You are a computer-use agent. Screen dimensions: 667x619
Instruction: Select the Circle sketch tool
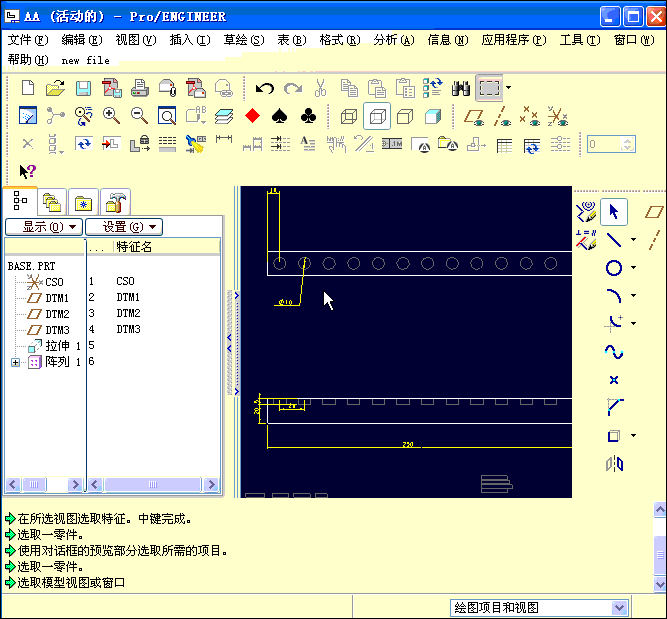click(x=613, y=268)
